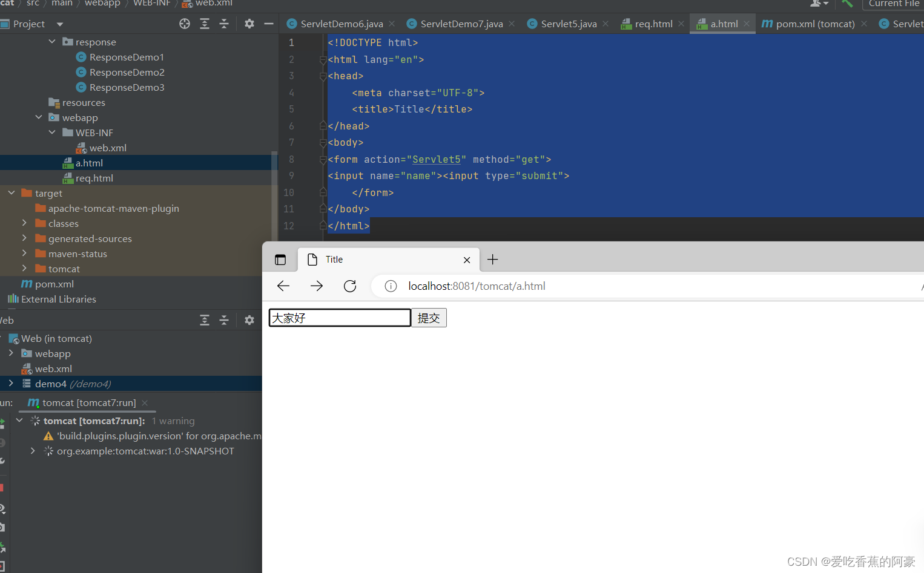Switch to ServletDemo6.java tab
Viewport: 924px width, 573px height.
pos(342,24)
